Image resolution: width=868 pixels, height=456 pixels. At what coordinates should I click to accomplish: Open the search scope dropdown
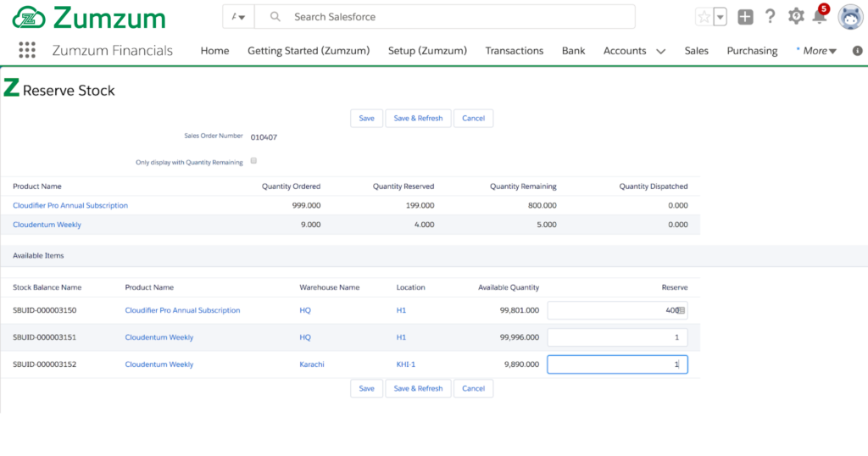coord(238,17)
